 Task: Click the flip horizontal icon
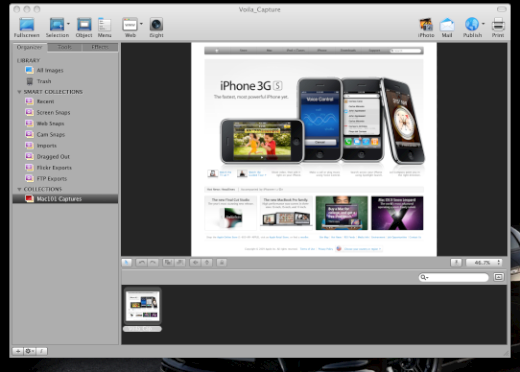coord(195,263)
